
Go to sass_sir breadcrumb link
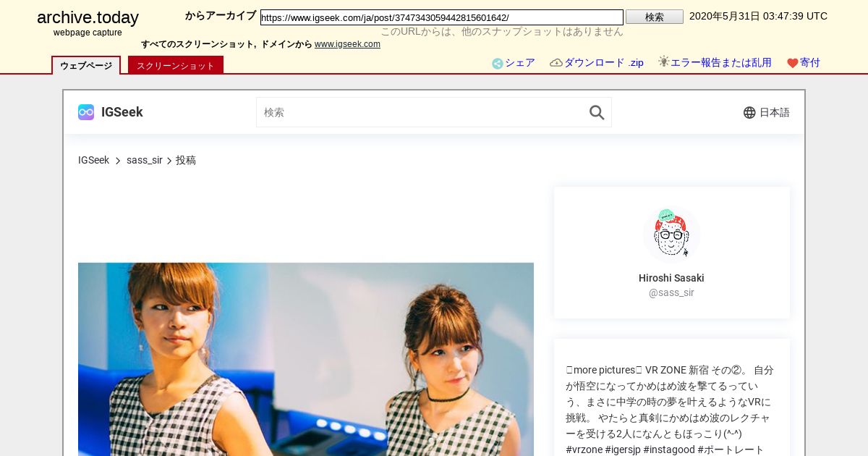(145, 160)
